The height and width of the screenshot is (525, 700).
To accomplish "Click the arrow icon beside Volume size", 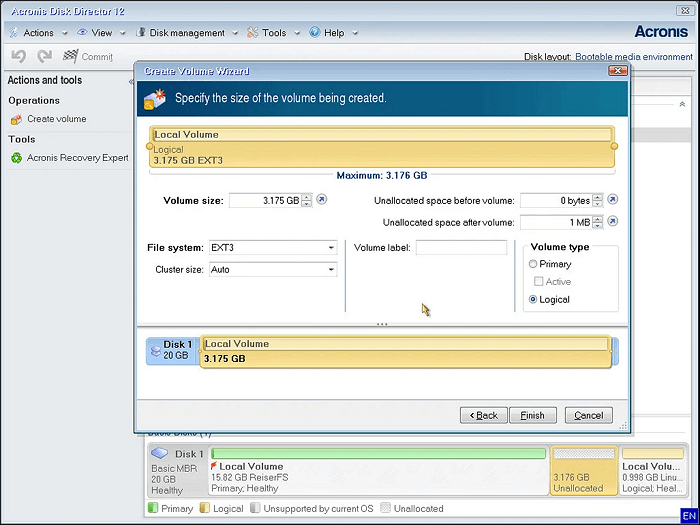I will point(321,200).
